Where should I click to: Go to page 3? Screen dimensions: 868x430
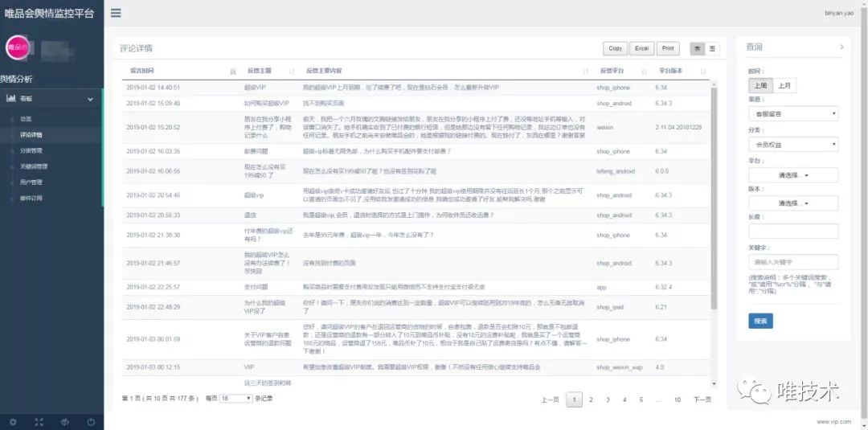tap(608, 399)
